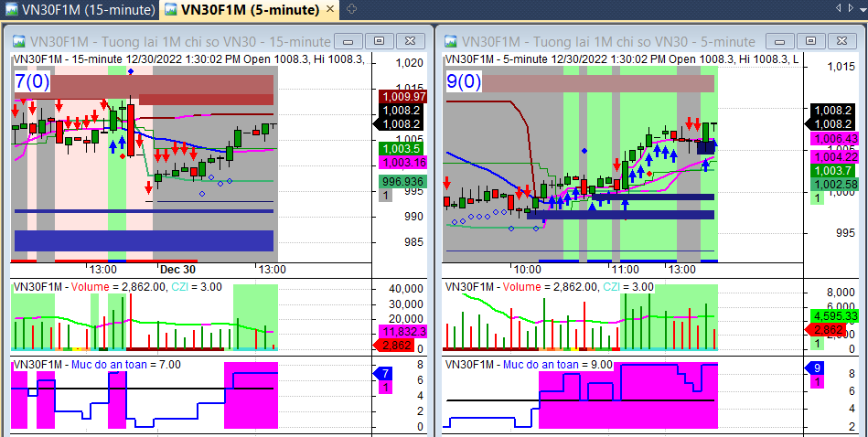Click the 1,020 price axis label

click(x=410, y=63)
